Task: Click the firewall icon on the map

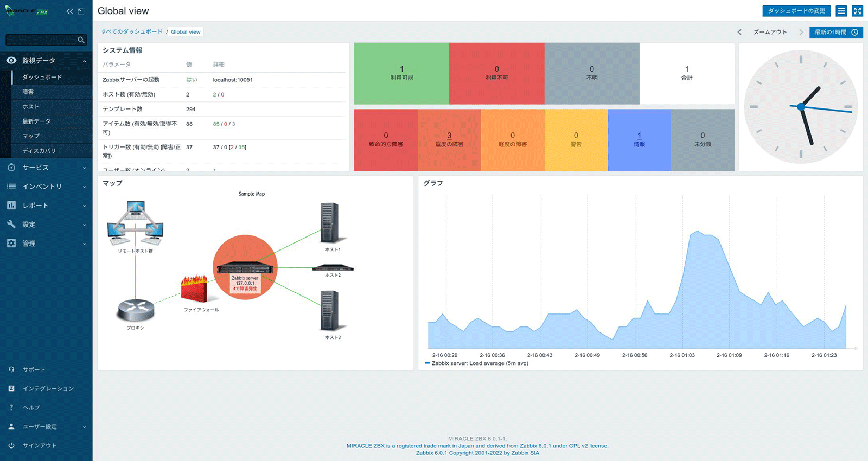Action: pos(194,289)
